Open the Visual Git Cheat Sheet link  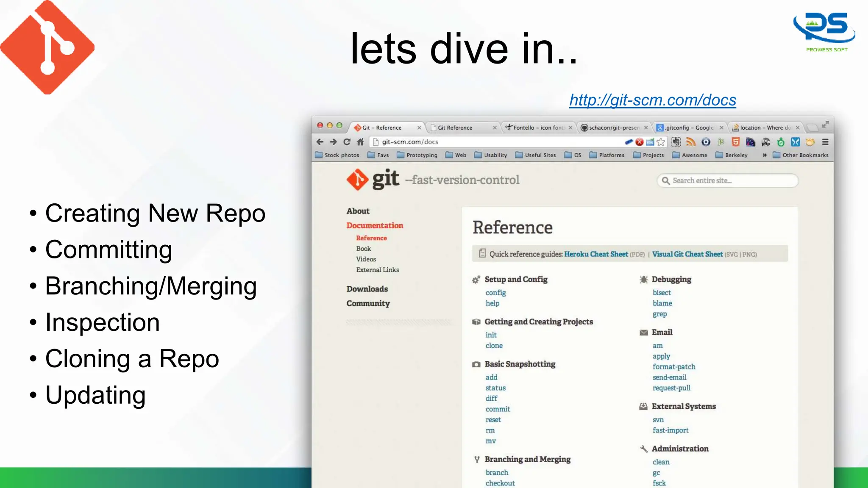pyautogui.click(x=687, y=254)
